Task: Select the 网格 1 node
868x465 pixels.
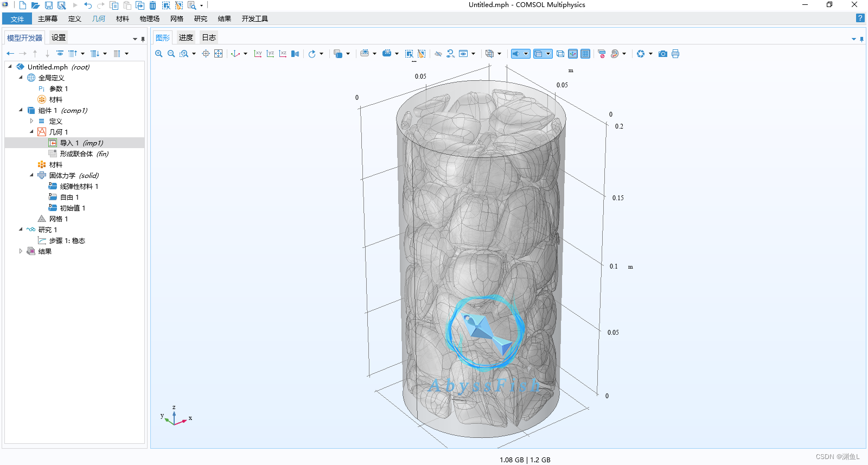Action: 53,219
